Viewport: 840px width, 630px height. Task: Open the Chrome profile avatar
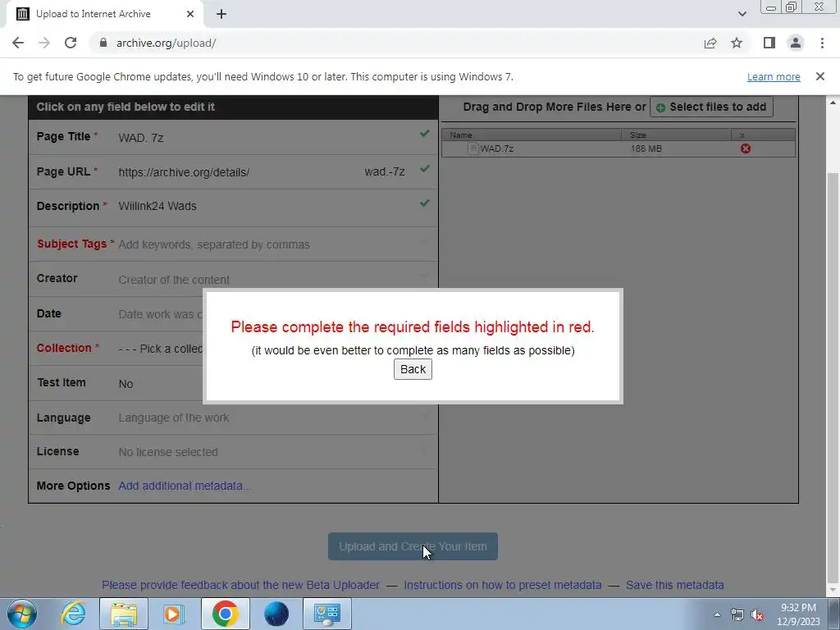click(x=796, y=43)
